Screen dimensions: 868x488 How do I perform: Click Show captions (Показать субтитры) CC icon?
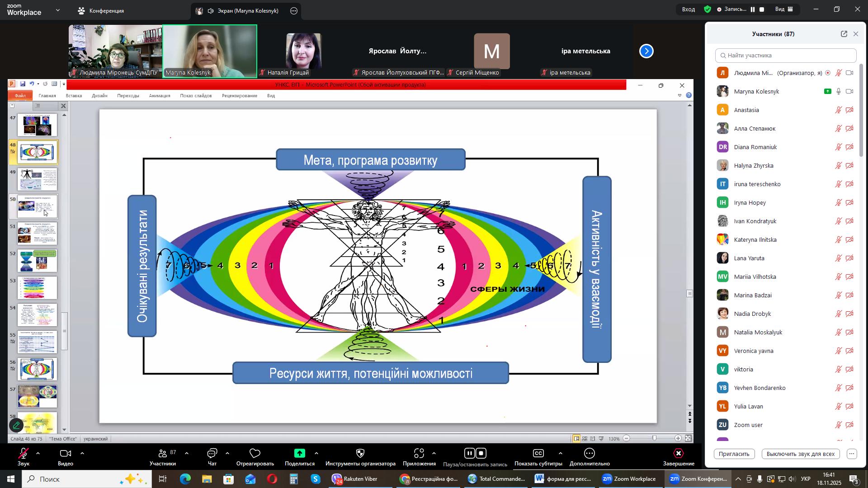click(x=538, y=454)
